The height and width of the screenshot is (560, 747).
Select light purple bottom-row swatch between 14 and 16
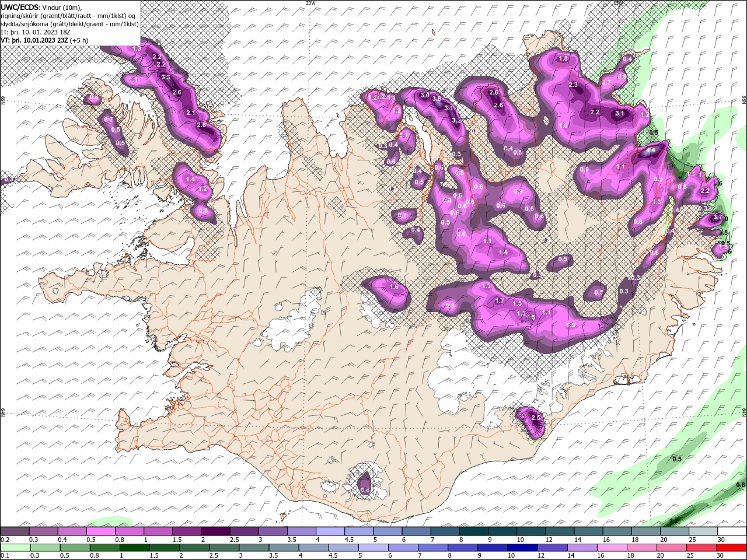[x=582, y=548]
